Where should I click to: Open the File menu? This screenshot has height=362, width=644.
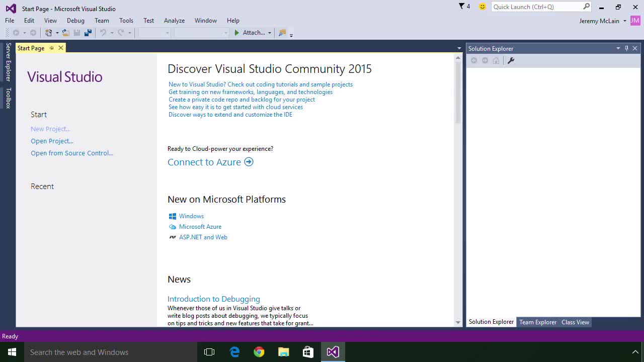10,21
